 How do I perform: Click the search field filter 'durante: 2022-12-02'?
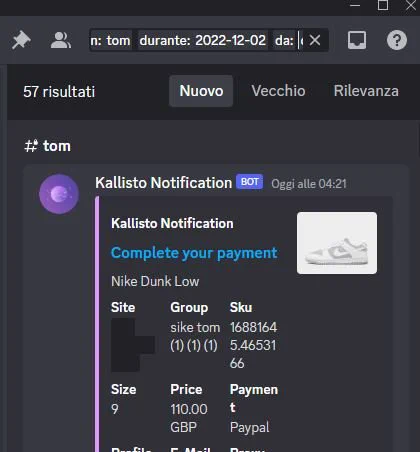pos(203,40)
